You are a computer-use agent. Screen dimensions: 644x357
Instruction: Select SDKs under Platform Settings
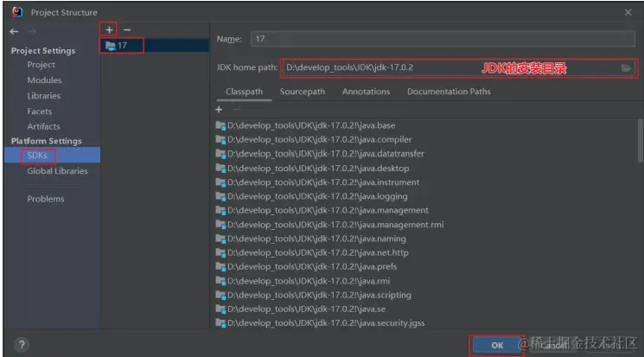(52, 156)
